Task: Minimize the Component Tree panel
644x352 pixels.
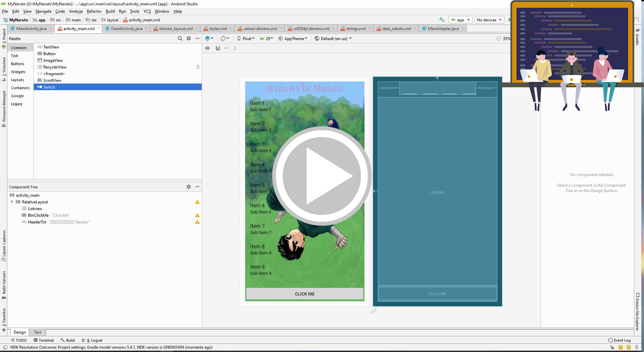Action: [197, 187]
